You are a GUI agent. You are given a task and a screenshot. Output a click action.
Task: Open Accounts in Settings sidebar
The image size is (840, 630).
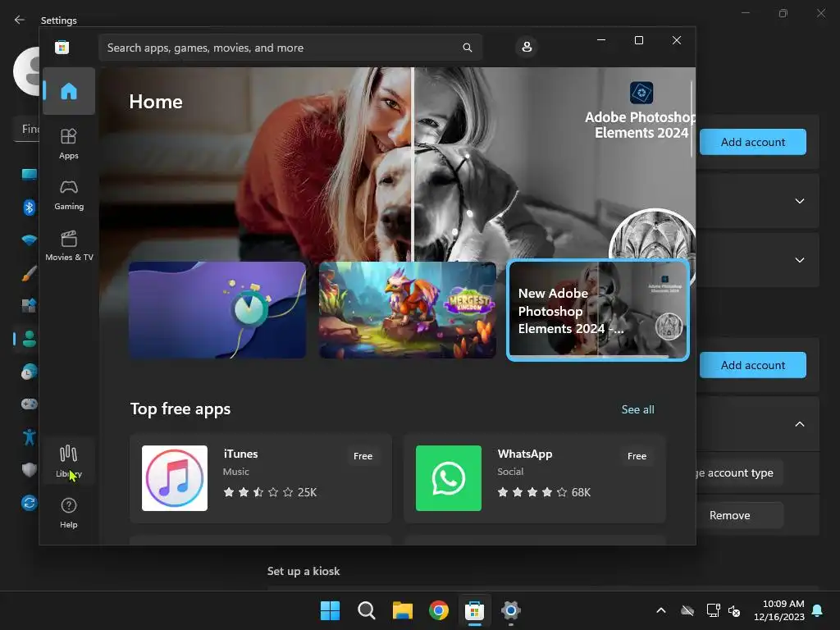[29, 339]
